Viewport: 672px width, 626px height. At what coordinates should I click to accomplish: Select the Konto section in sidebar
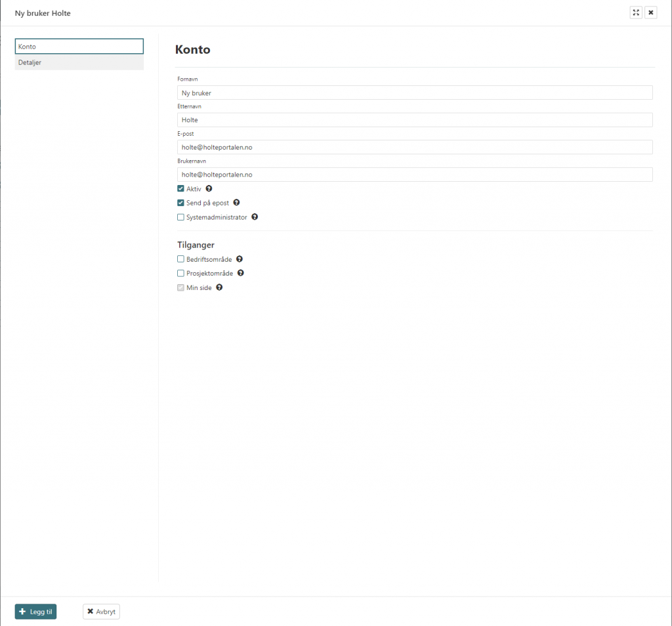coord(79,47)
